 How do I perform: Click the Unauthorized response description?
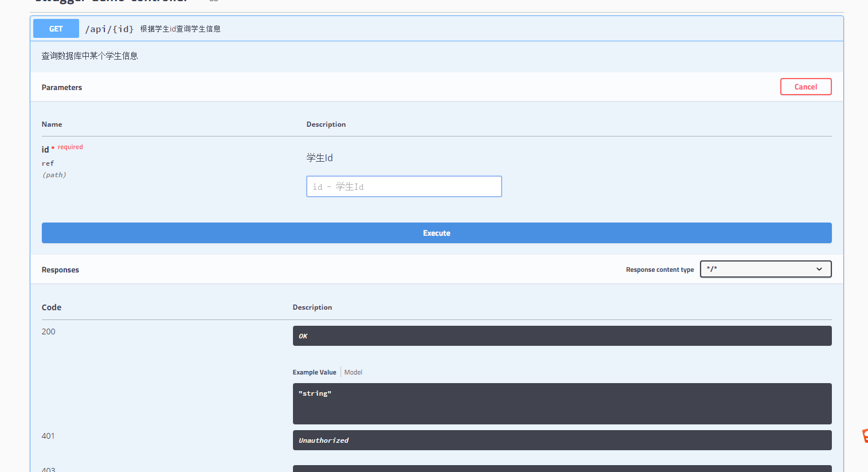562,440
